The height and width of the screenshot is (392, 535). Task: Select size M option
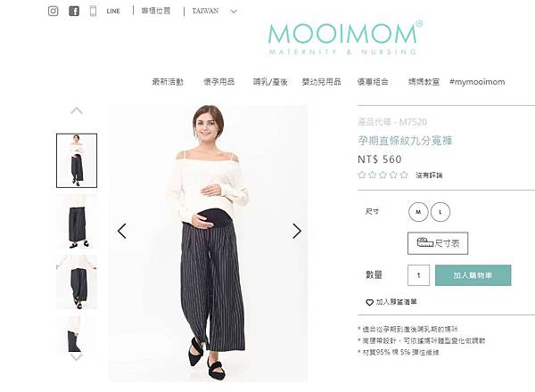click(x=418, y=212)
